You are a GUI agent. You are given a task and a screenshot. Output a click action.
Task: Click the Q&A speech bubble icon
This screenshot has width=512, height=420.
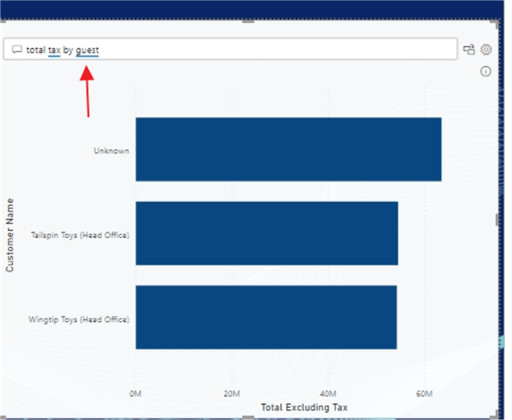click(17, 50)
